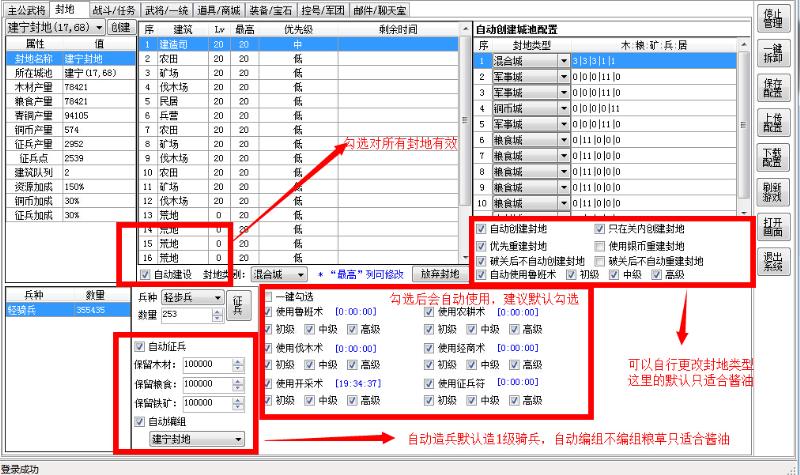Enable the 使用银币重建封地 checkbox
This screenshot has height=475, width=800.
point(600,246)
